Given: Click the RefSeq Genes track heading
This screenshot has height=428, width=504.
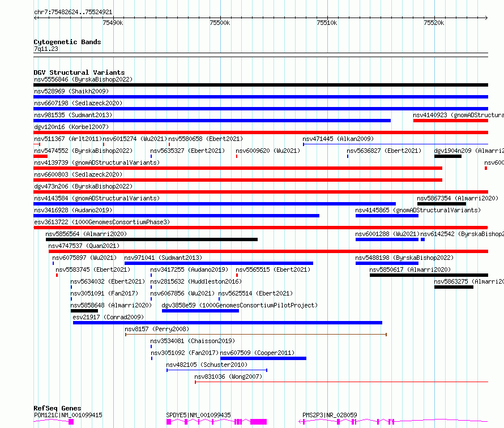Looking at the screenshot, I should [57, 408].
